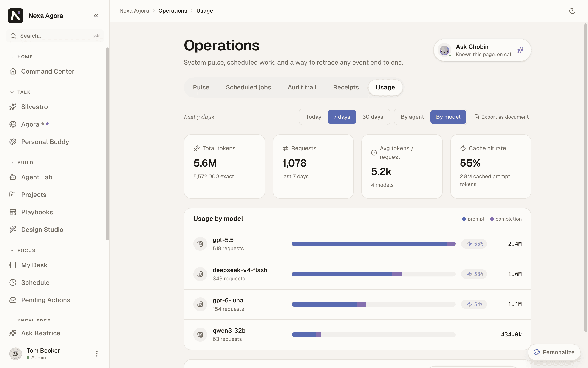Open the Pulse tab
The width and height of the screenshot is (588, 368).
coord(201,87)
